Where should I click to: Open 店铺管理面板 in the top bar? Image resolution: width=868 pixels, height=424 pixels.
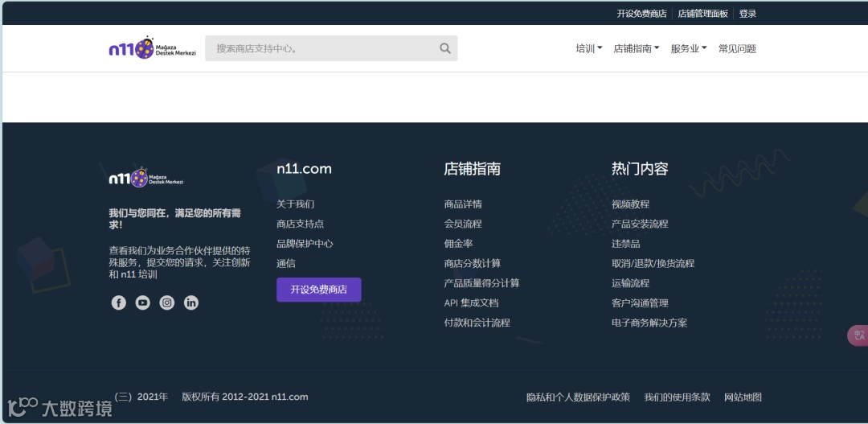(703, 14)
